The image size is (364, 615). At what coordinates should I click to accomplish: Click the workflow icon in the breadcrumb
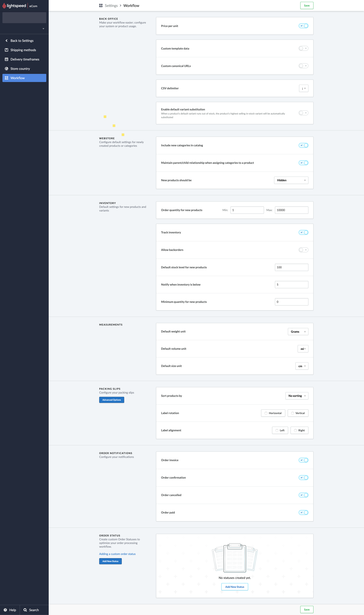point(101,5)
